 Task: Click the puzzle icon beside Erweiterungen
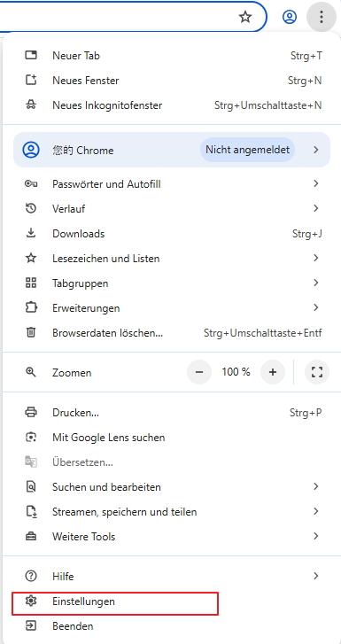click(31, 307)
